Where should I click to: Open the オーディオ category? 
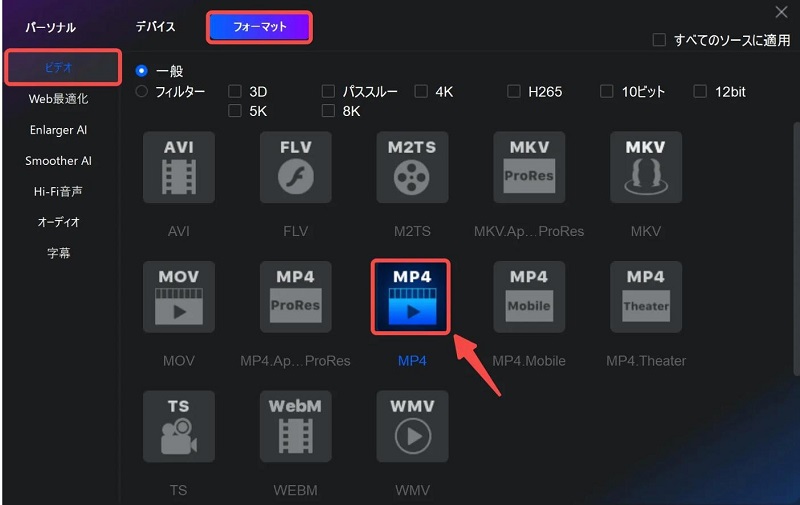(x=58, y=222)
